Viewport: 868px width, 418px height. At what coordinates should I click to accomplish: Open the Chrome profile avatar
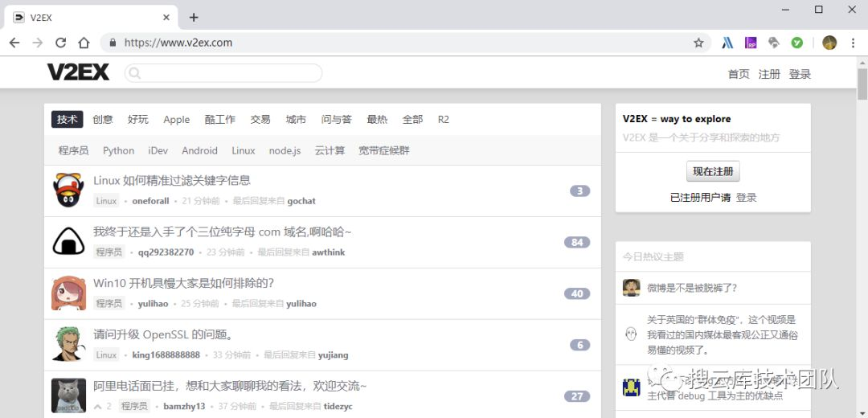pyautogui.click(x=829, y=43)
